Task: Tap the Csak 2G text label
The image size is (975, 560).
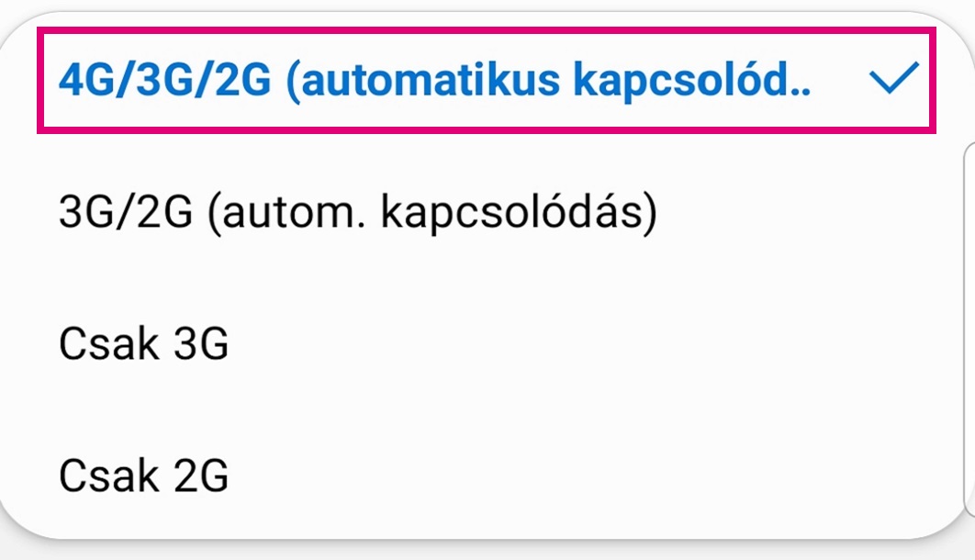Action: (142, 476)
